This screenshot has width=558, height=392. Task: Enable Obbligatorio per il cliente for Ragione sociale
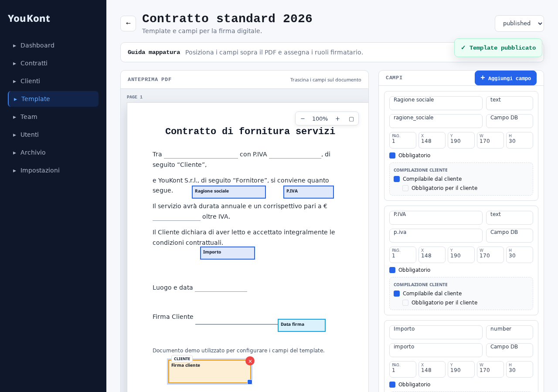405,188
